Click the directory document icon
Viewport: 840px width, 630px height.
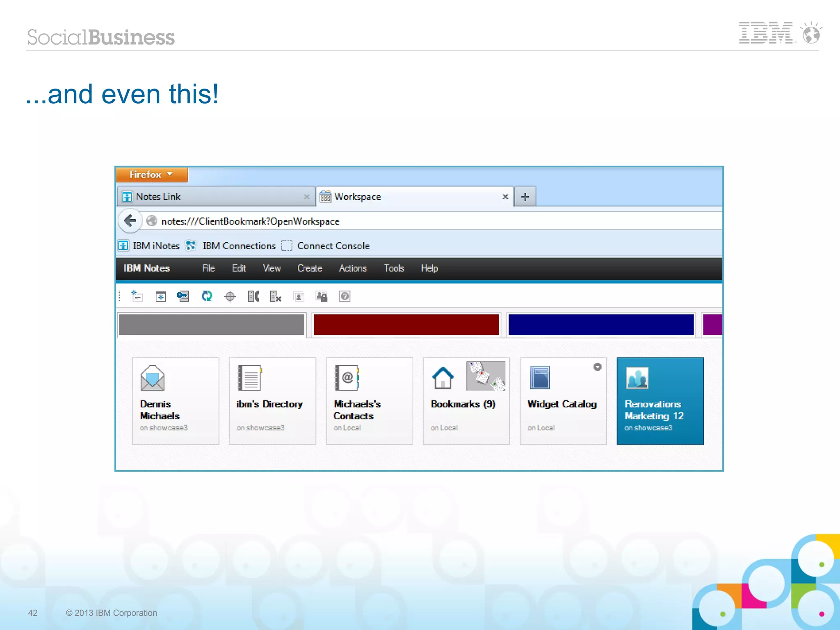250,378
